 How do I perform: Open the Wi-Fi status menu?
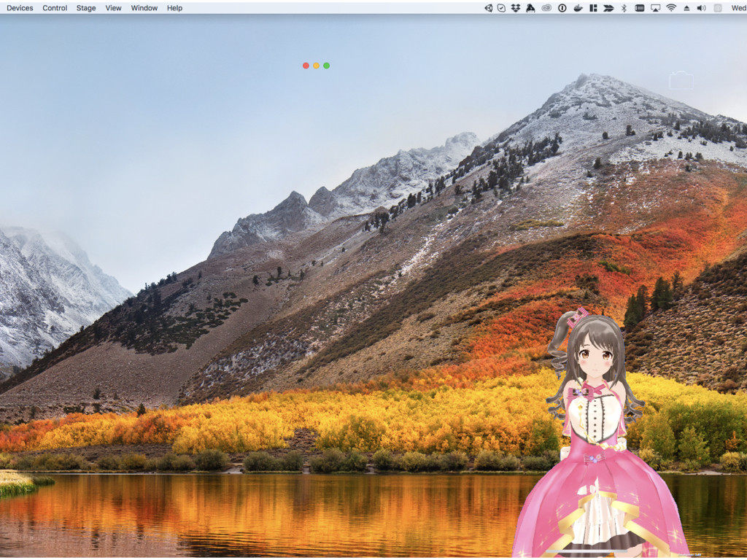click(x=671, y=8)
